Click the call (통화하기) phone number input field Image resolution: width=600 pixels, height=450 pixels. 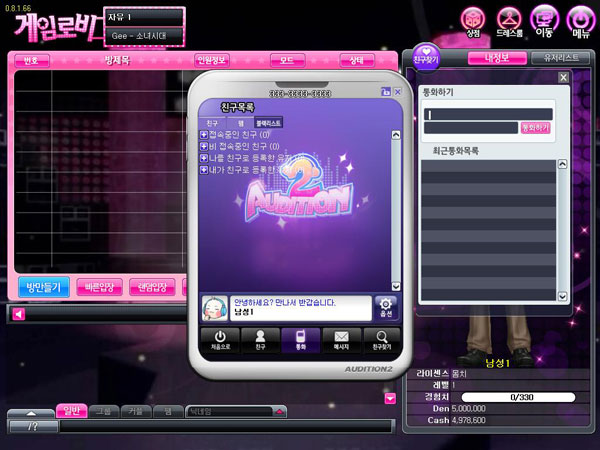pos(487,114)
